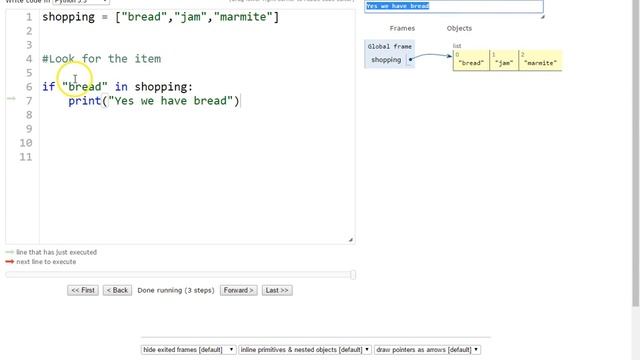Click the program output text box

tap(453, 6)
